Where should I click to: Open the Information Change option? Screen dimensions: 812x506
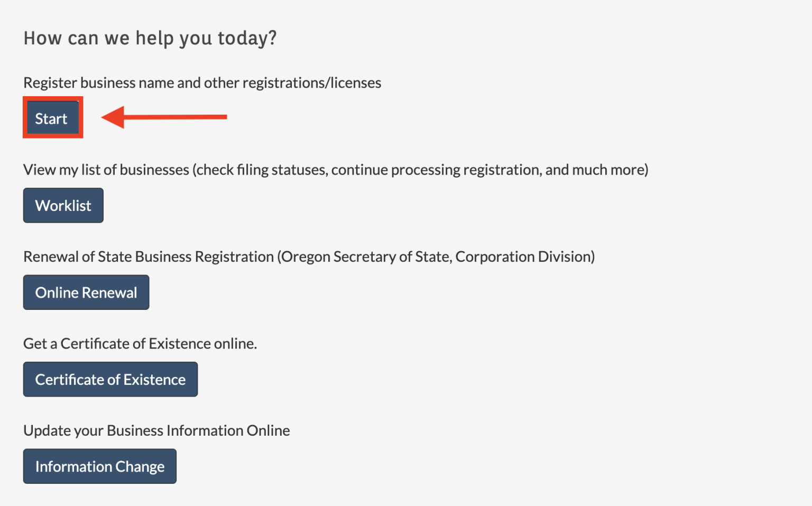(x=99, y=466)
